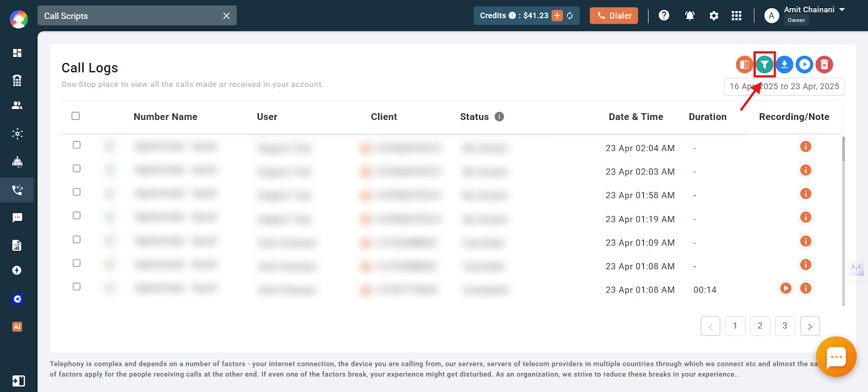Image resolution: width=868 pixels, height=392 pixels.
Task: Click the blue play recordings icon
Action: click(805, 65)
